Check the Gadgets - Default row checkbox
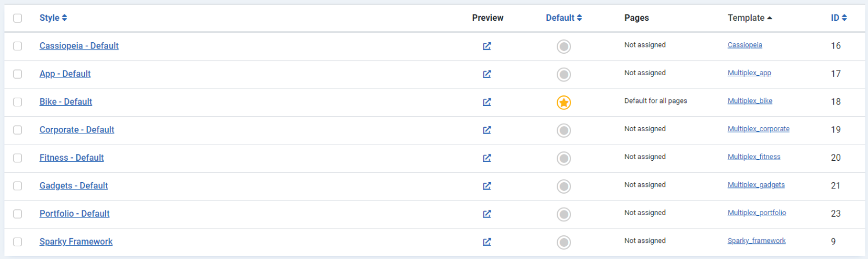 (17, 186)
